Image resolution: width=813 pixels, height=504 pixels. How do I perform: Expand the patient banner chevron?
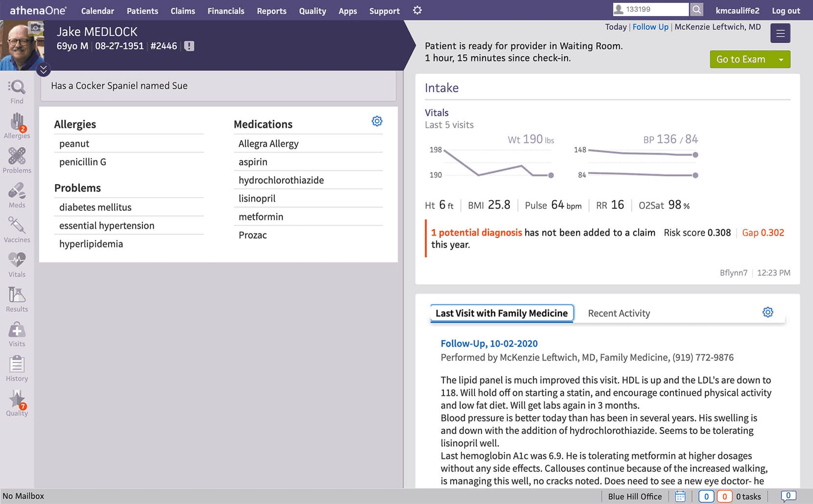click(x=44, y=70)
